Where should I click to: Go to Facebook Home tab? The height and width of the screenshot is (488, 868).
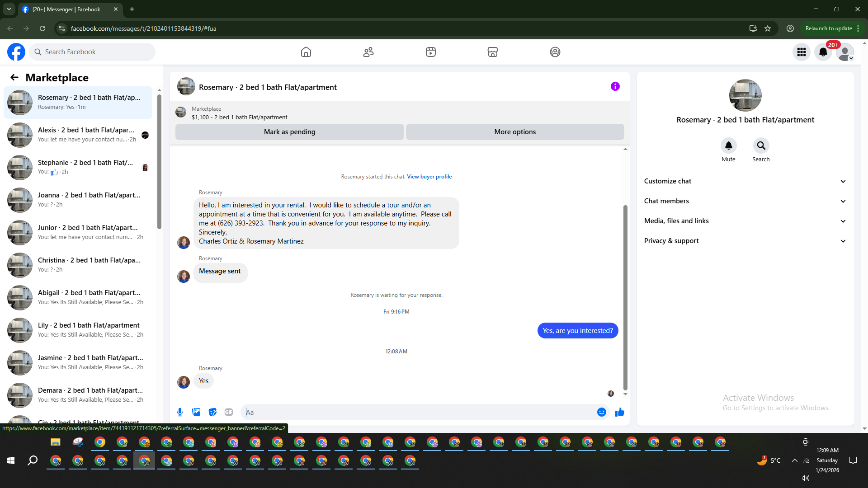tap(306, 52)
